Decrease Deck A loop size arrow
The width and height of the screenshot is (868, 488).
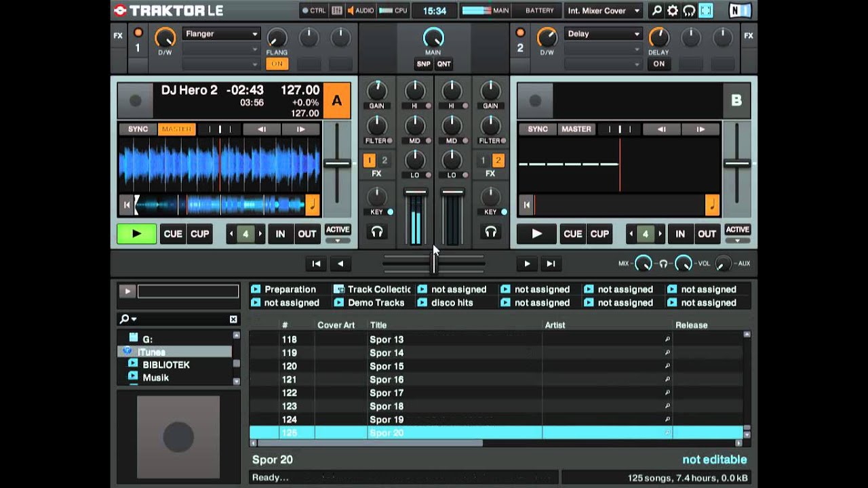click(x=231, y=234)
